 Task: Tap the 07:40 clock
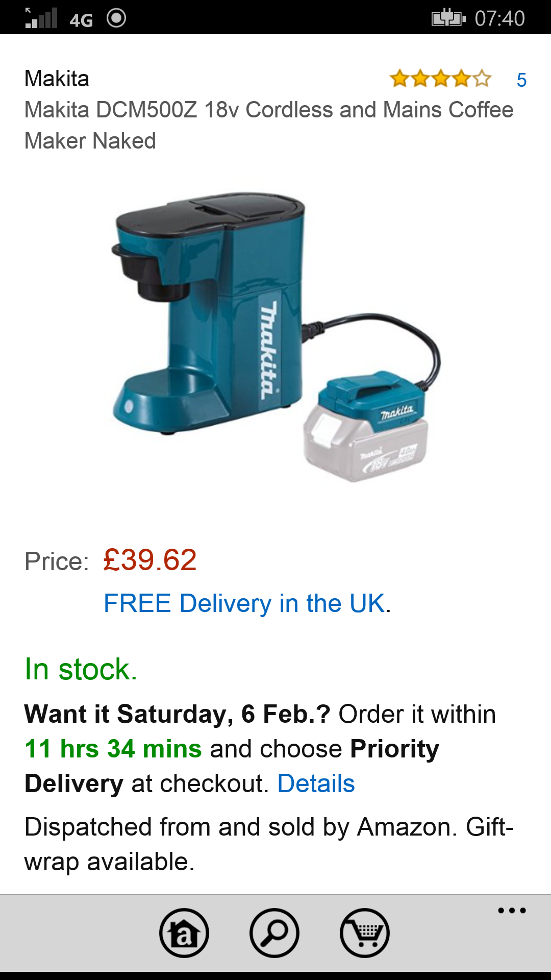(x=499, y=18)
